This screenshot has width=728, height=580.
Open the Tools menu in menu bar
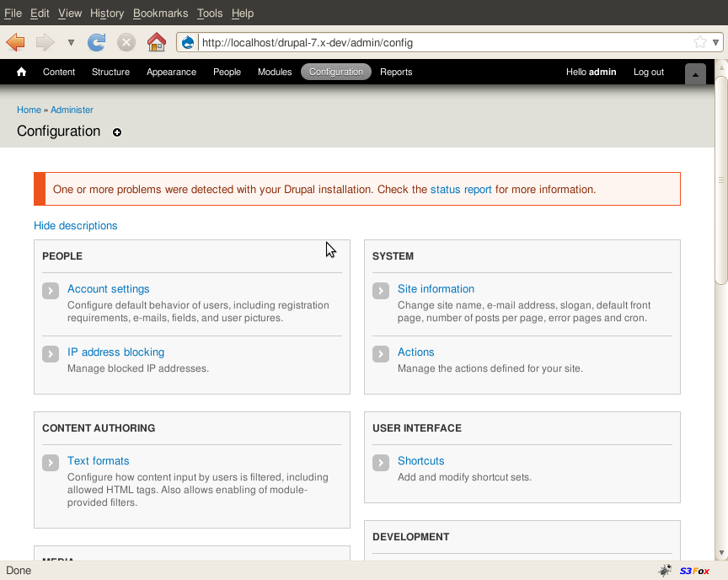[210, 13]
